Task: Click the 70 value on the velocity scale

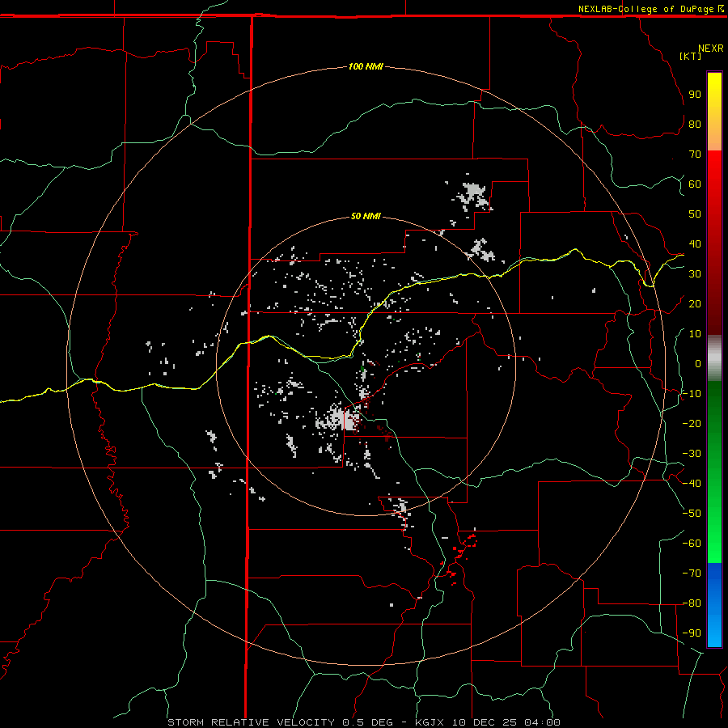Action: pyautogui.click(x=695, y=154)
